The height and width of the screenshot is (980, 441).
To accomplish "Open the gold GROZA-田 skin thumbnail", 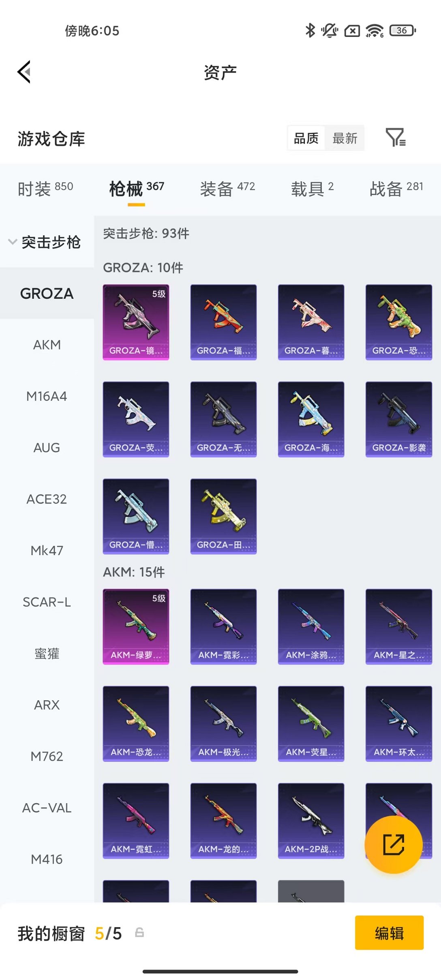I will coord(223,516).
